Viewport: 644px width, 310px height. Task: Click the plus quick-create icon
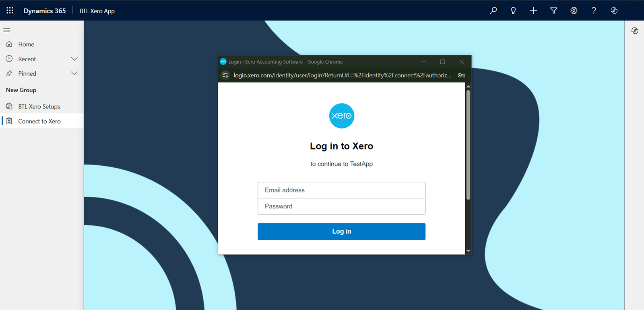(533, 10)
